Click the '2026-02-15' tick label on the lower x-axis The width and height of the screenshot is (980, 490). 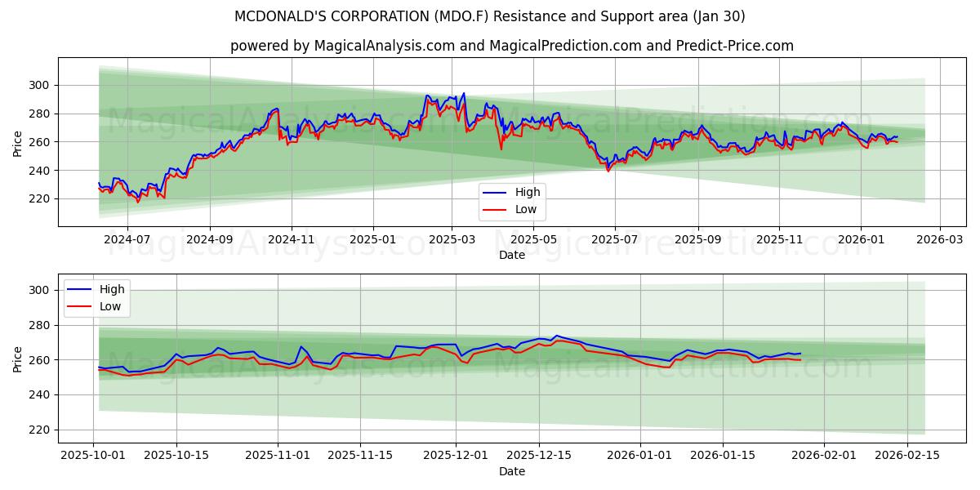coord(907,457)
